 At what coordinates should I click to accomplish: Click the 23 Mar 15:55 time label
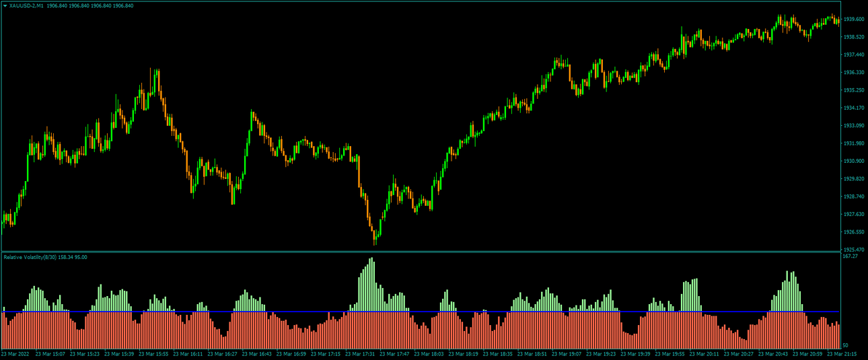[153, 354]
